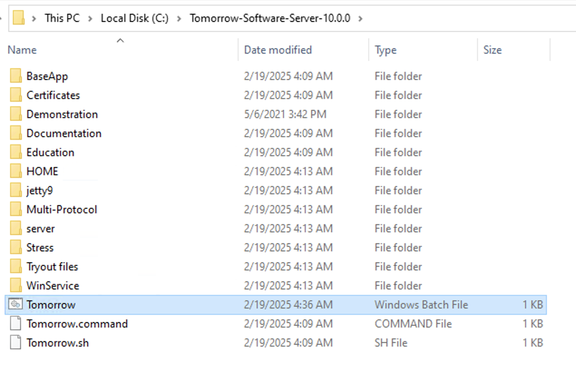Screen dimensions: 576x392
Task: Sort by Size column header
Action: (492, 50)
